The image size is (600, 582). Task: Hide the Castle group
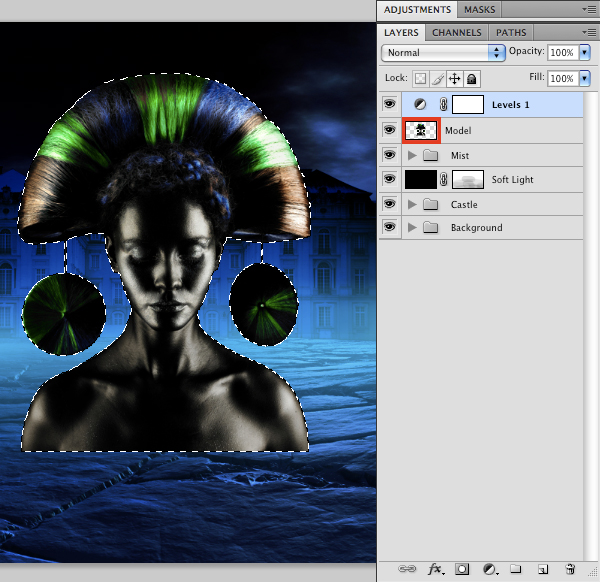coord(390,204)
